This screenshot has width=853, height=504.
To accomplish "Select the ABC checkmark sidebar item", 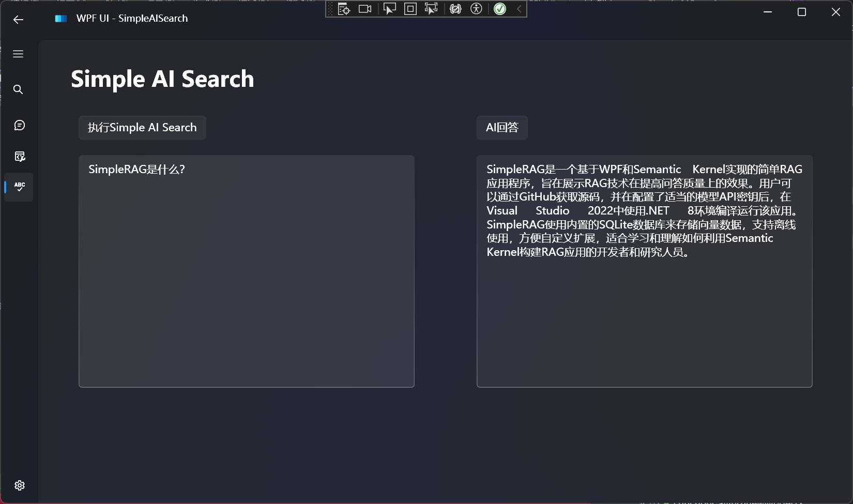I will (x=20, y=187).
